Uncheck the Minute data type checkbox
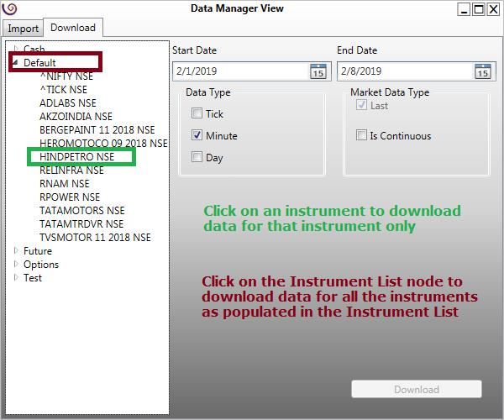The image size is (504, 420). tap(197, 136)
